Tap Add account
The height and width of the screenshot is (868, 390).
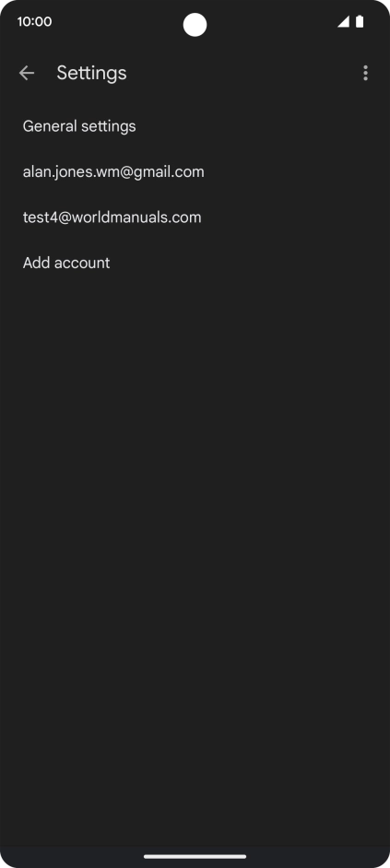coord(195,263)
